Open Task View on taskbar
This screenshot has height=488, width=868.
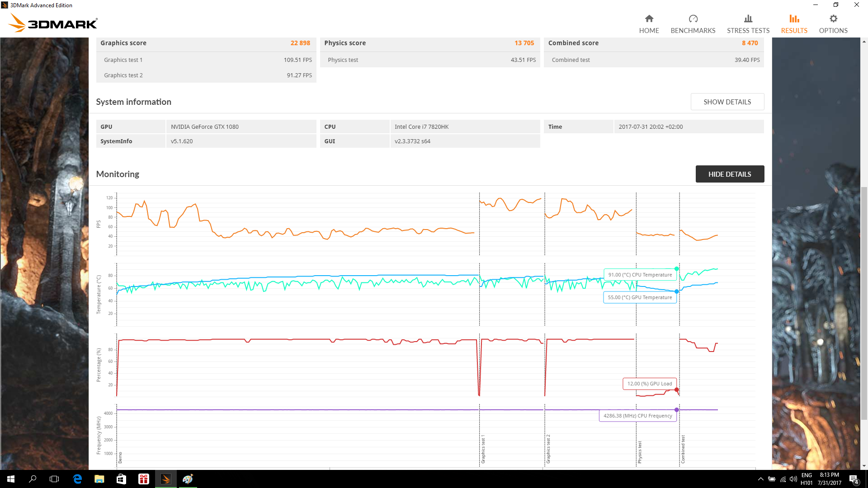pyautogui.click(x=54, y=479)
